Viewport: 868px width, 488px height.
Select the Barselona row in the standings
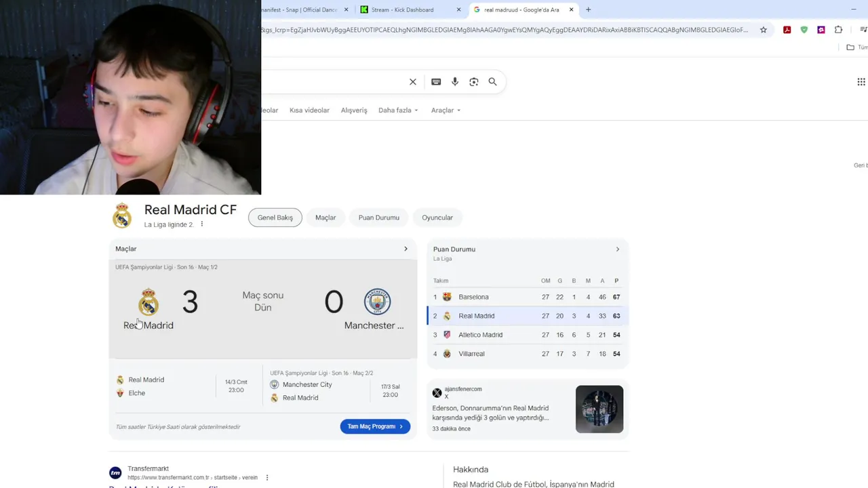point(527,297)
